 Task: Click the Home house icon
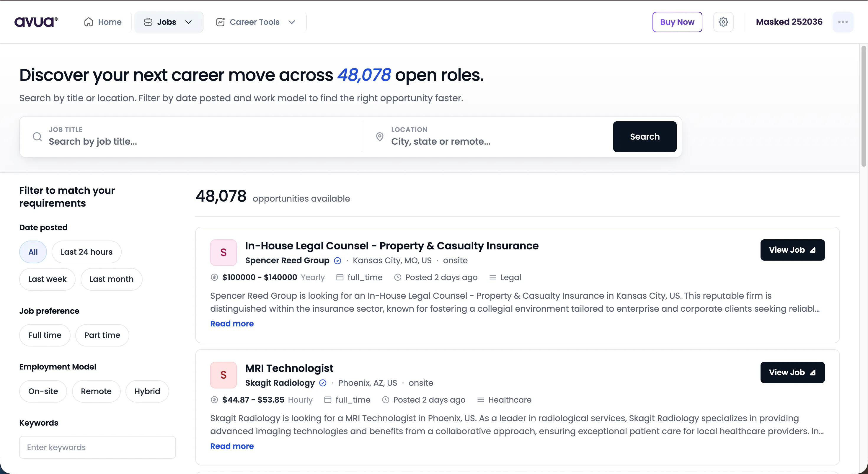click(x=89, y=22)
